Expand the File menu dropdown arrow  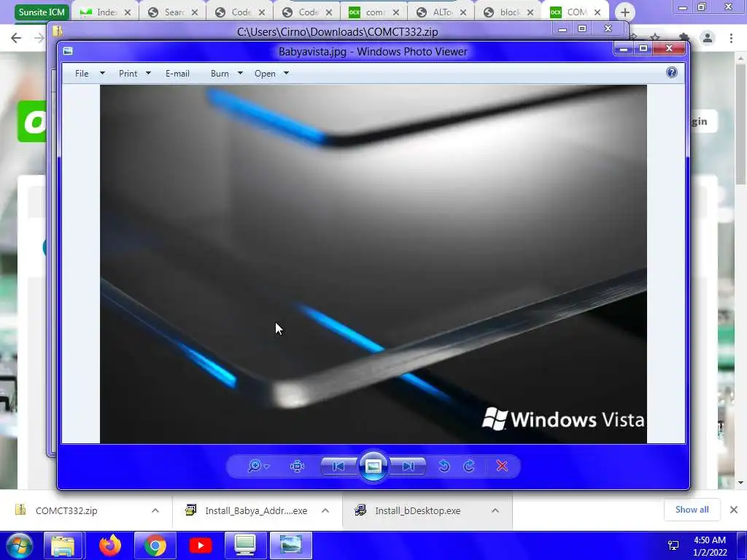tap(102, 74)
